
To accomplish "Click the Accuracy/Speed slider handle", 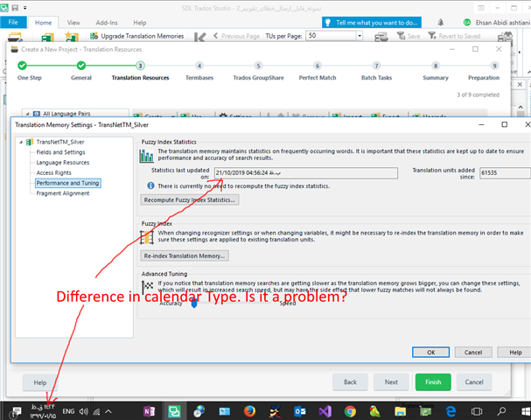I will (194, 304).
